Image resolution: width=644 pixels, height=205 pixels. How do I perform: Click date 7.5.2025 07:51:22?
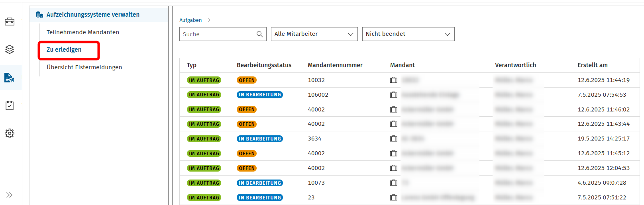(602, 197)
